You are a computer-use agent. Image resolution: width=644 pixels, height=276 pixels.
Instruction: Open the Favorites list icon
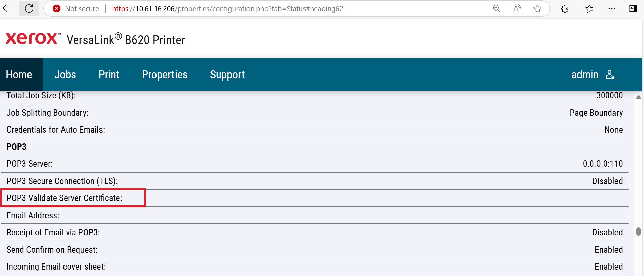pos(589,9)
